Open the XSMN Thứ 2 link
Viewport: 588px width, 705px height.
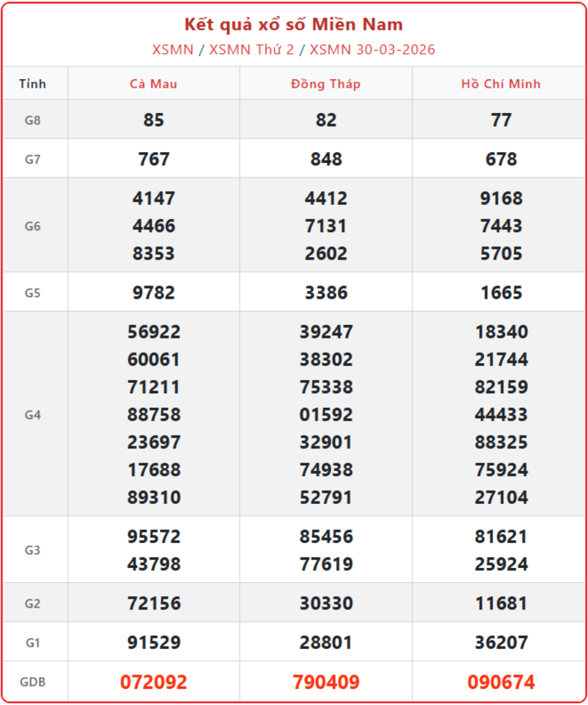point(251,50)
